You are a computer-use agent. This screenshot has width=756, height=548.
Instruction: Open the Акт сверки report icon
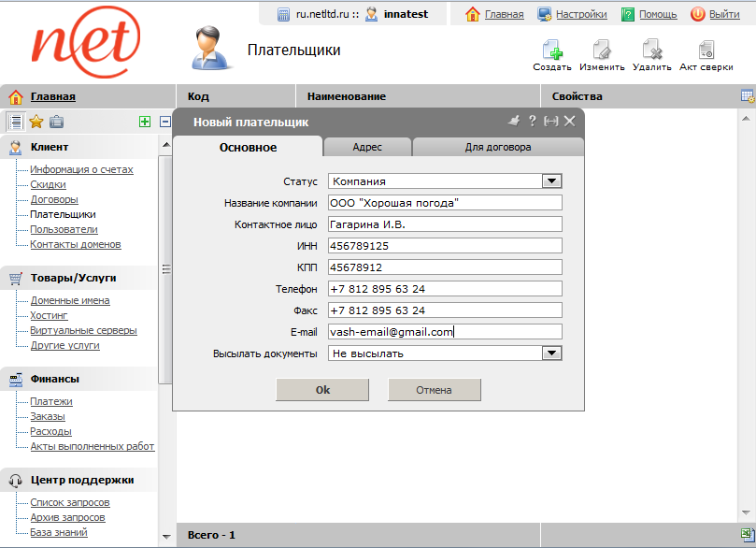tap(706, 50)
